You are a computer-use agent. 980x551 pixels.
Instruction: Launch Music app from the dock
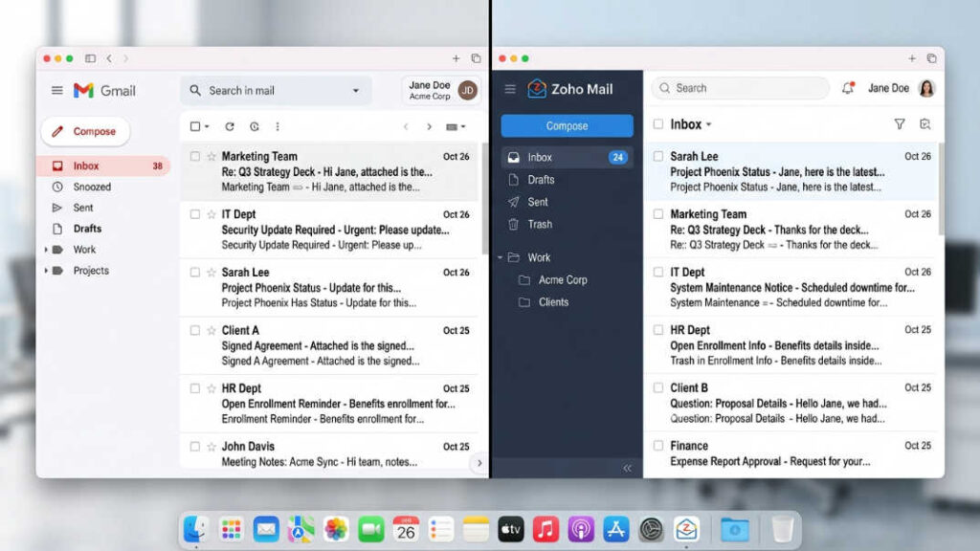tap(546, 530)
